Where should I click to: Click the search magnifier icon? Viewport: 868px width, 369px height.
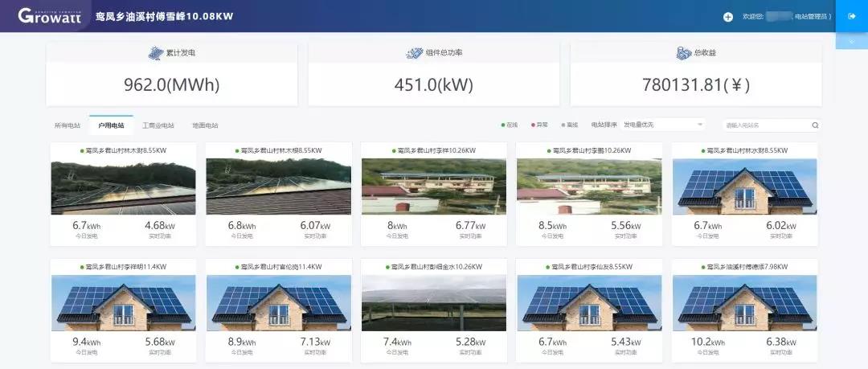coord(815,125)
